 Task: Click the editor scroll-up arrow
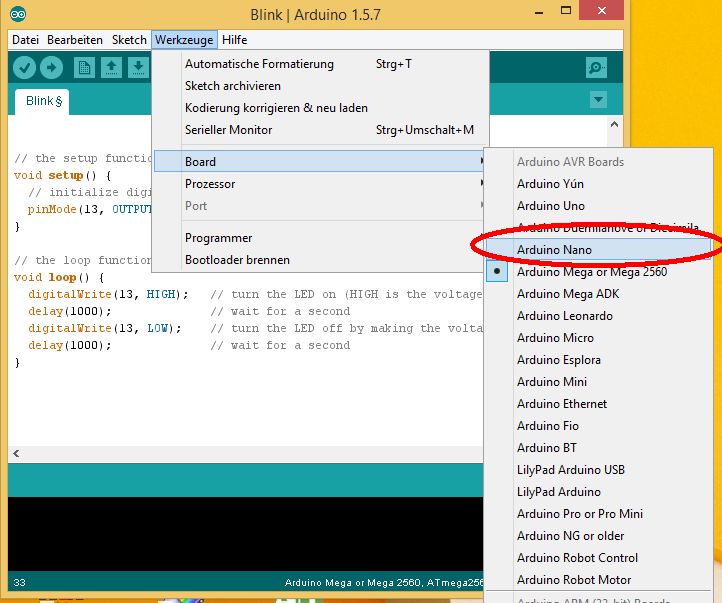click(614, 124)
